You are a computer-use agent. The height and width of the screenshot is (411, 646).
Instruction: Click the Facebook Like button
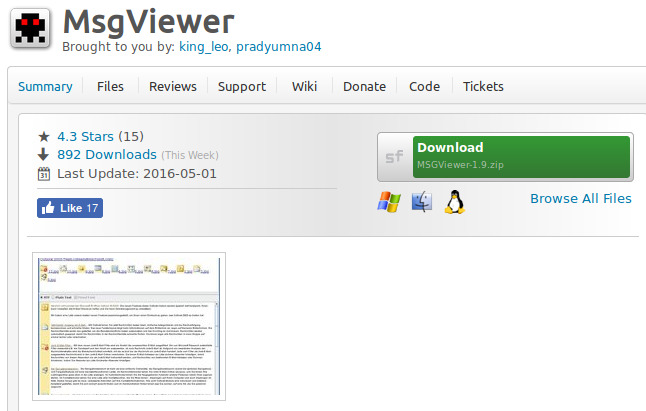click(x=70, y=208)
